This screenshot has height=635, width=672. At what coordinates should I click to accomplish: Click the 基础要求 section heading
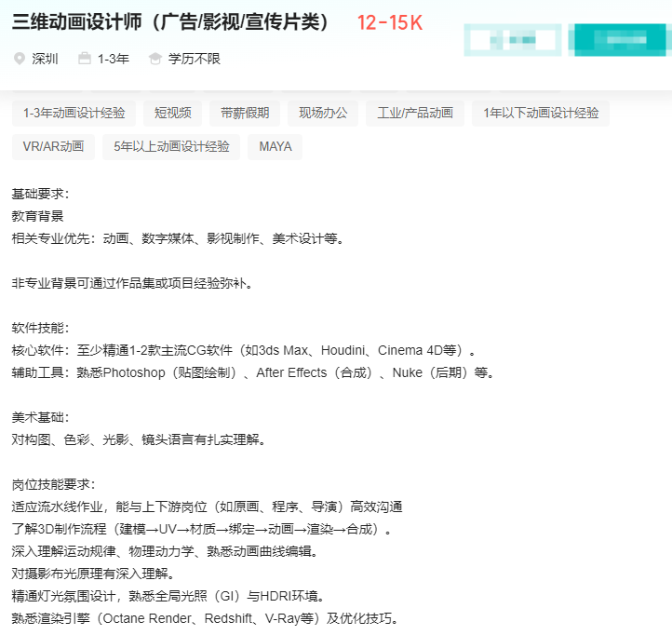tap(40, 194)
